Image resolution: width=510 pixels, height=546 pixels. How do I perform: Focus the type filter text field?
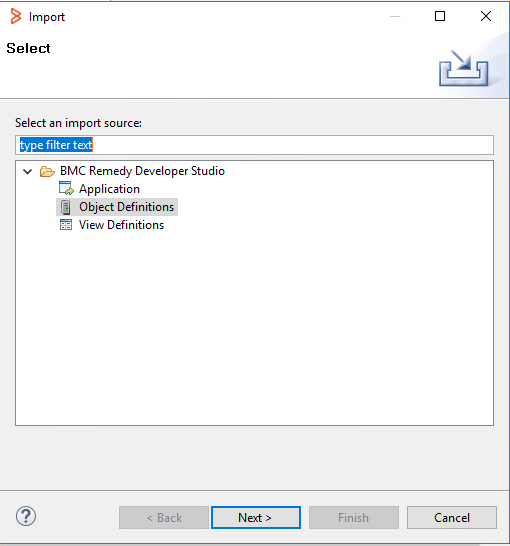[x=254, y=145]
